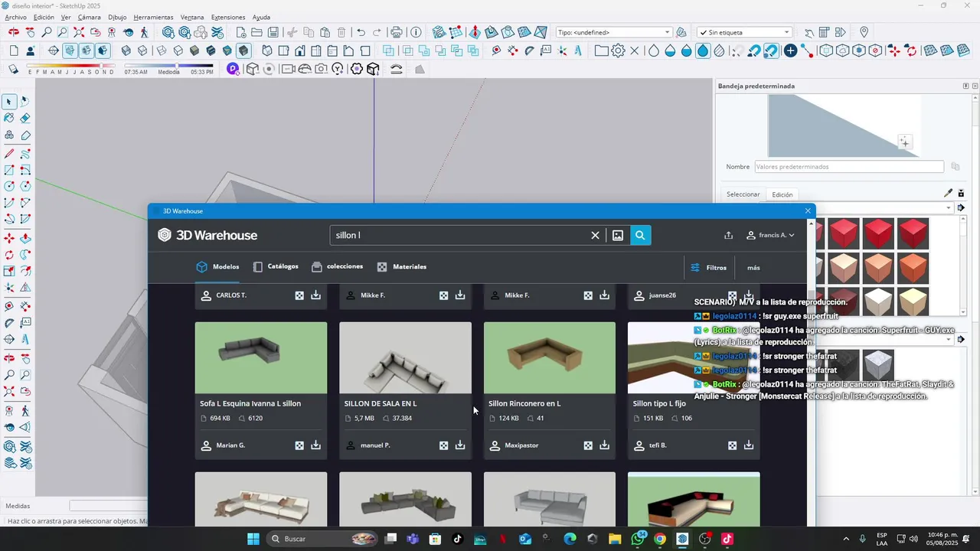Show hidden system tray icons chevron

point(846,539)
